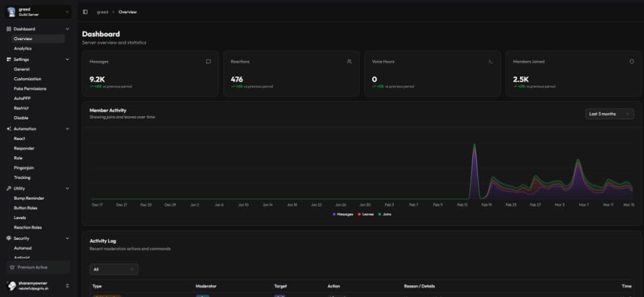Click the Type column header
The height and width of the screenshot is (297, 644).
click(97, 286)
